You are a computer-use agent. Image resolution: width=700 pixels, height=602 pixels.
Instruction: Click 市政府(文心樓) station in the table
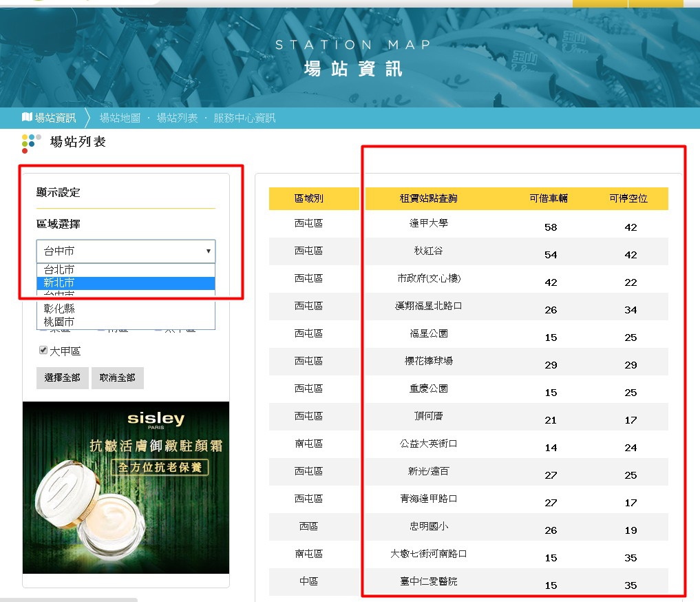[x=428, y=278]
